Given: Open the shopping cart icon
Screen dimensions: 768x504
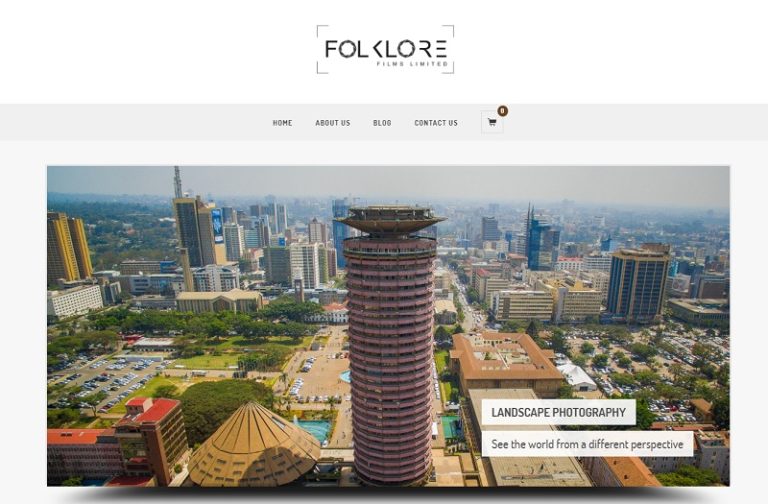Looking at the screenshot, I should pos(492,122).
